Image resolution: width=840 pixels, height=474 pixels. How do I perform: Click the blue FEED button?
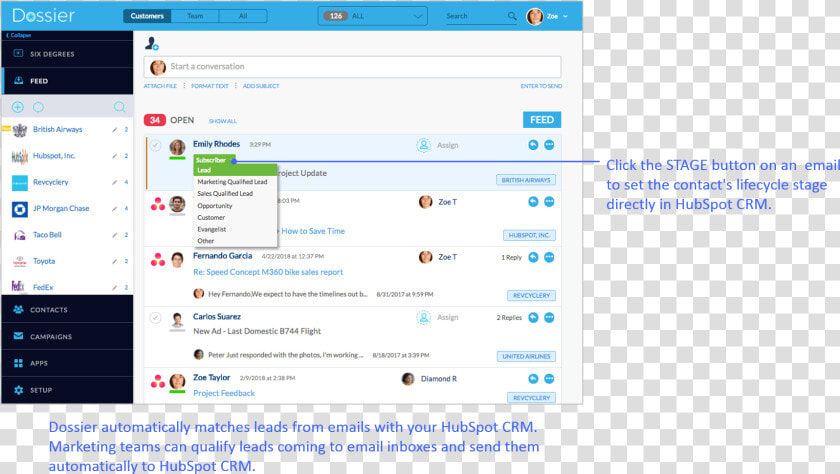coord(542,120)
